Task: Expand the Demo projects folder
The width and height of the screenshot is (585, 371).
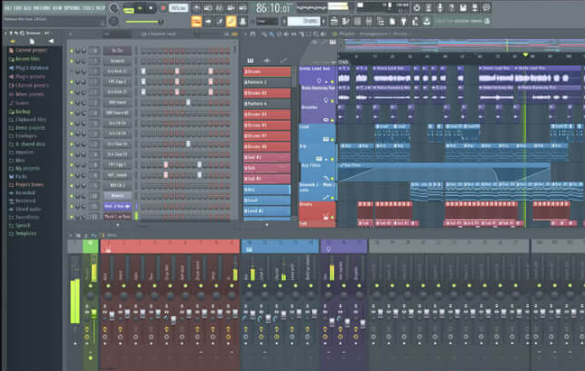Action: [x=27, y=128]
